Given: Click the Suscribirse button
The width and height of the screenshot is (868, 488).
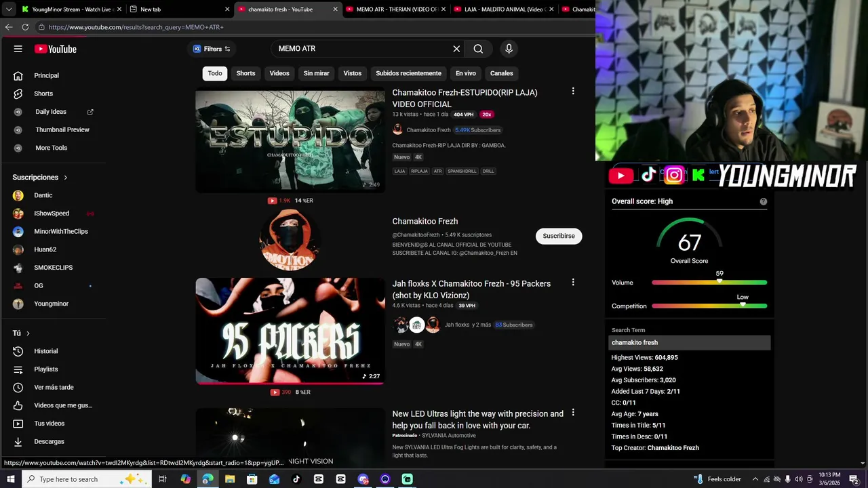Looking at the screenshot, I should tap(559, 236).
